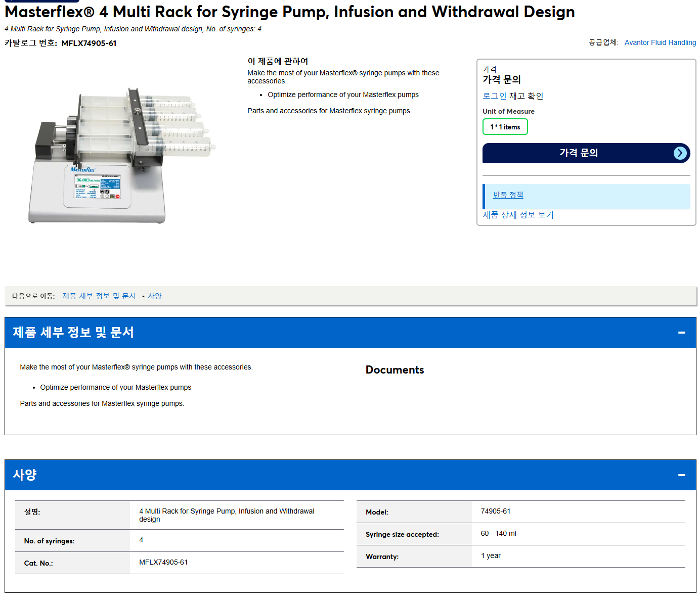Click the Model value 74905-61

(x=496, y=512)
